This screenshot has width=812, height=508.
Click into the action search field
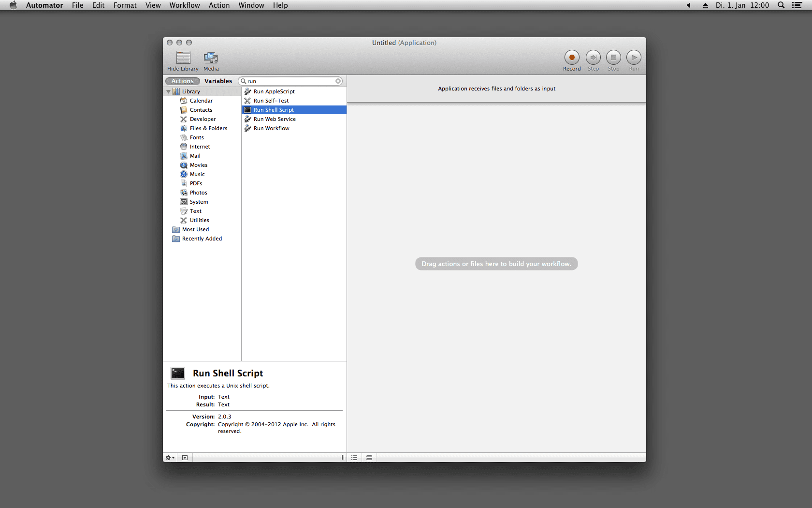pos(290,81)
